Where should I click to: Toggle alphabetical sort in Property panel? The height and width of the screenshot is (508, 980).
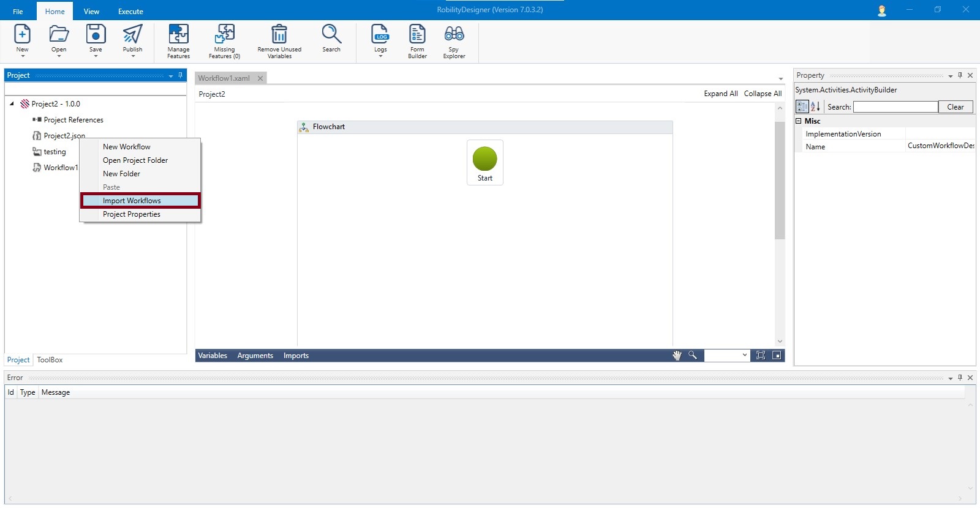tap(815, 106)
